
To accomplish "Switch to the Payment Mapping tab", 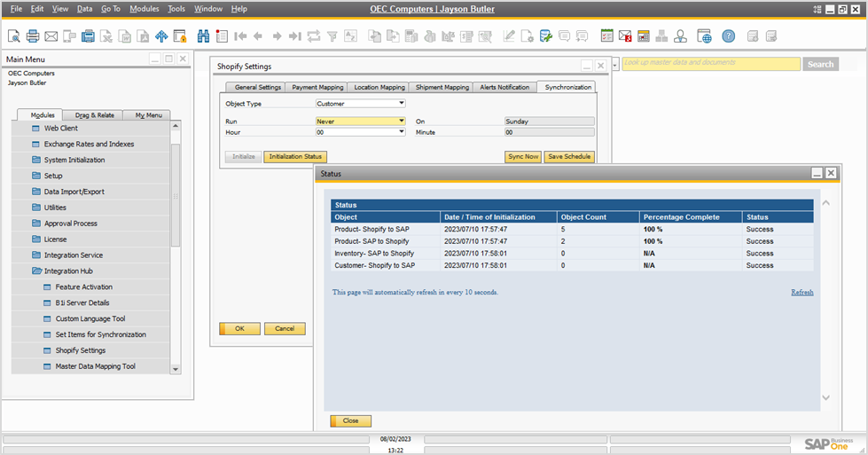I will 317,87.
